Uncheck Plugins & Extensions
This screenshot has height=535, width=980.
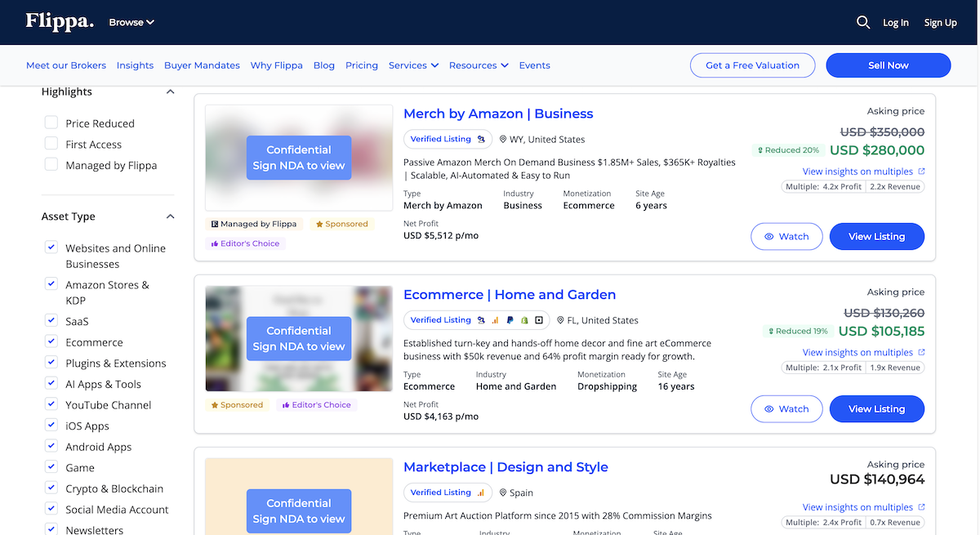tap(51, 363)
